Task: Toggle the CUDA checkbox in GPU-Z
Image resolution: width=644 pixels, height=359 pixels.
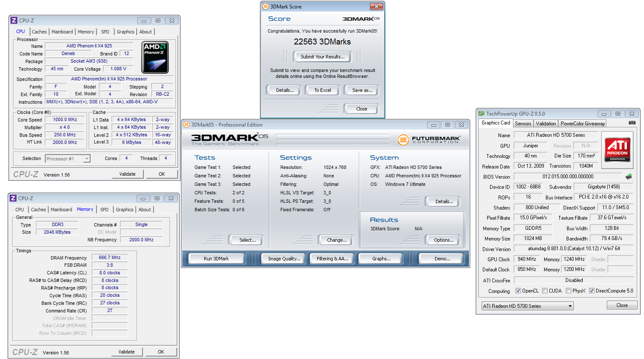Action: coord(545,291)
